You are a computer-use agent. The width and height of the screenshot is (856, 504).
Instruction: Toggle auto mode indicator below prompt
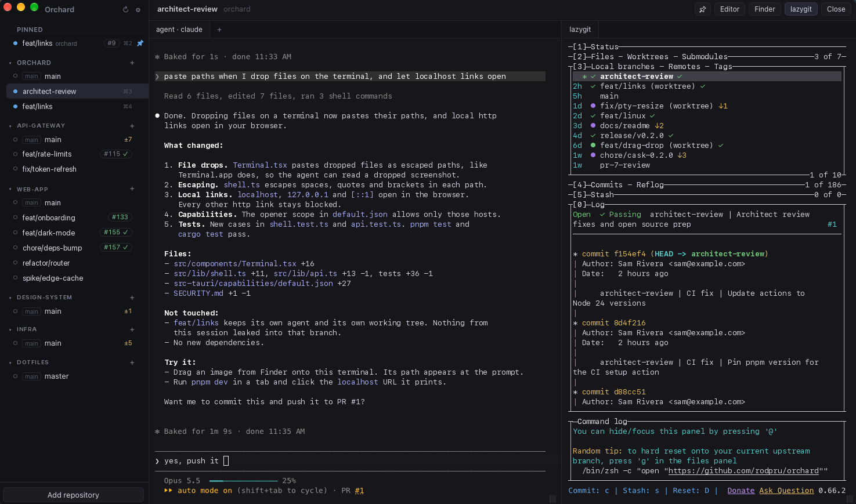198,491
